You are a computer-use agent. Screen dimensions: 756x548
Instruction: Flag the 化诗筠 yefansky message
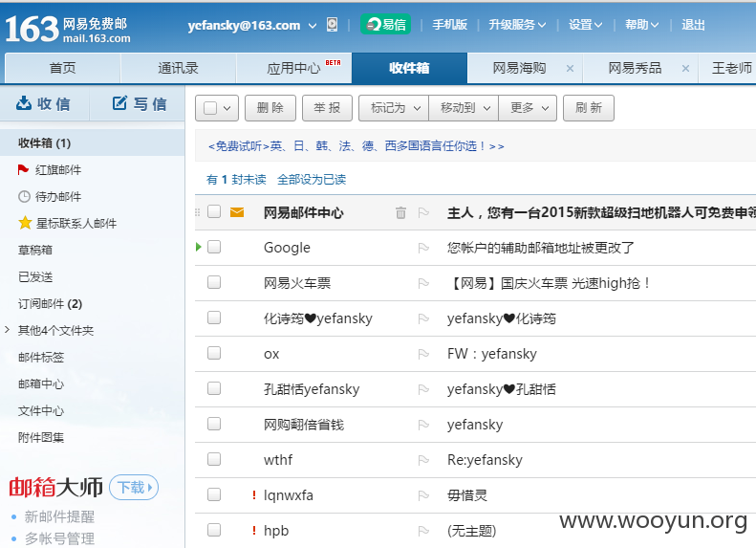[423, 318]
